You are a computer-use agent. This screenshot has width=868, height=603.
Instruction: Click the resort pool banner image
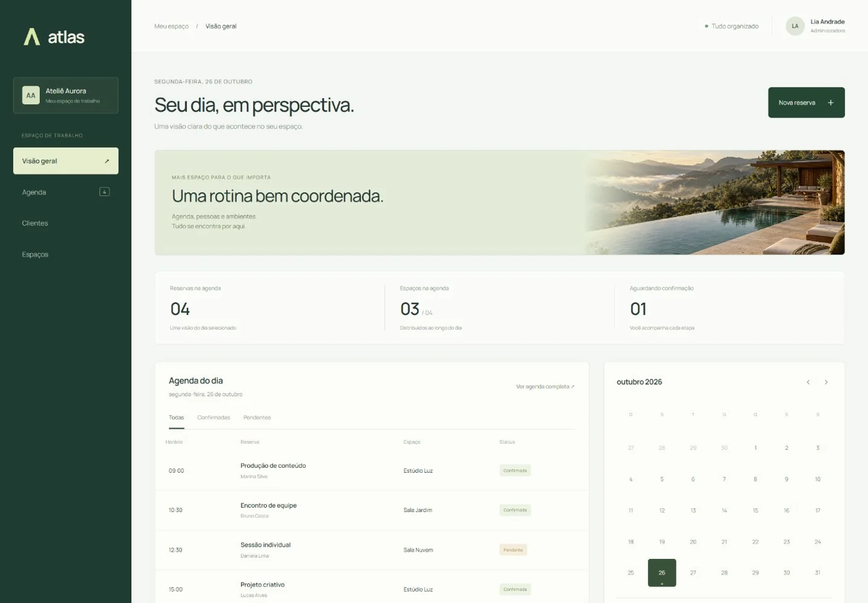pos(714,203)
